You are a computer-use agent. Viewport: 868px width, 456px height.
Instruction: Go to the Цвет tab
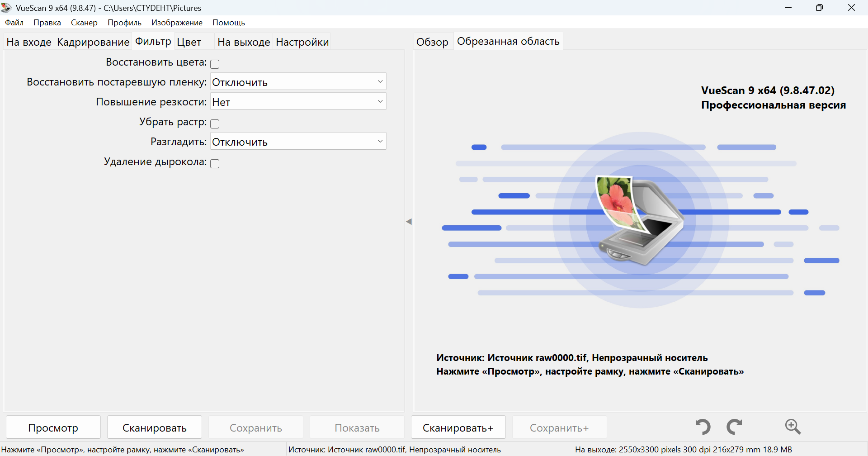(189, 42)
